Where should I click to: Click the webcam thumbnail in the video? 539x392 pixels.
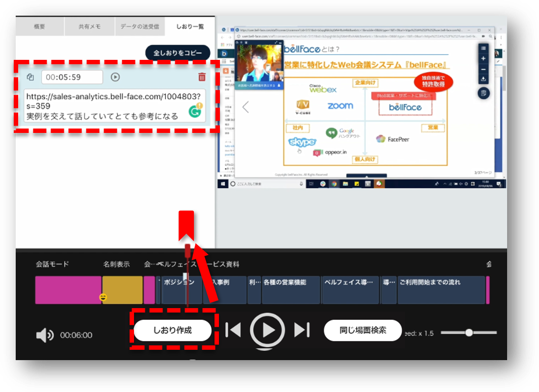(x=259, y=63)
